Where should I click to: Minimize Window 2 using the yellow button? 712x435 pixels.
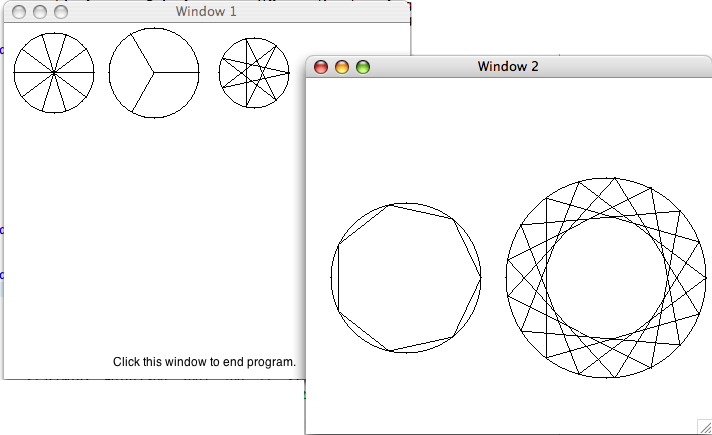[342, 67]
